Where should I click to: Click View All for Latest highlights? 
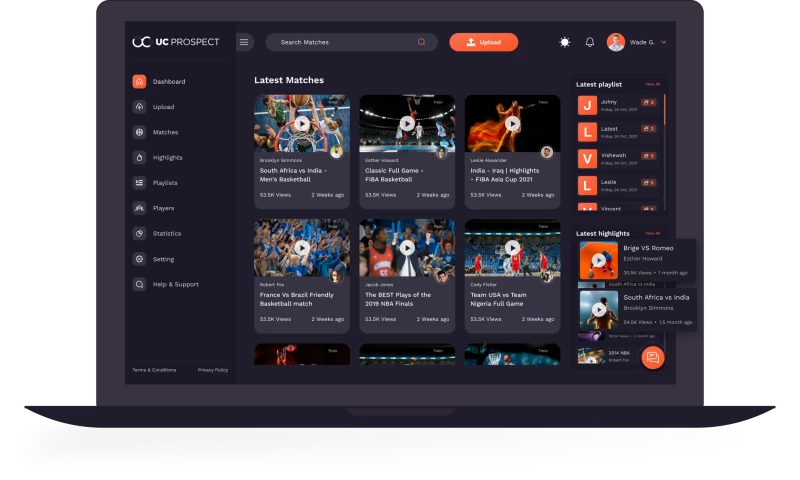653,233
